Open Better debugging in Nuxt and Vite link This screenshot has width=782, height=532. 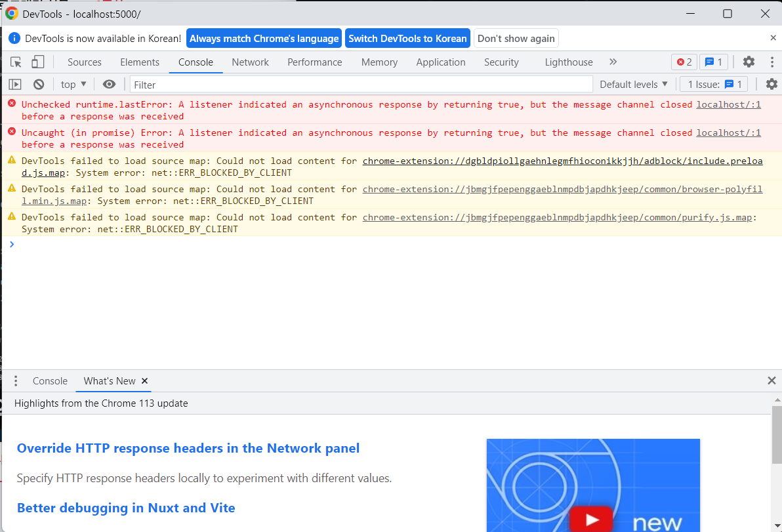pyautogui.click(x=126, y=508)
